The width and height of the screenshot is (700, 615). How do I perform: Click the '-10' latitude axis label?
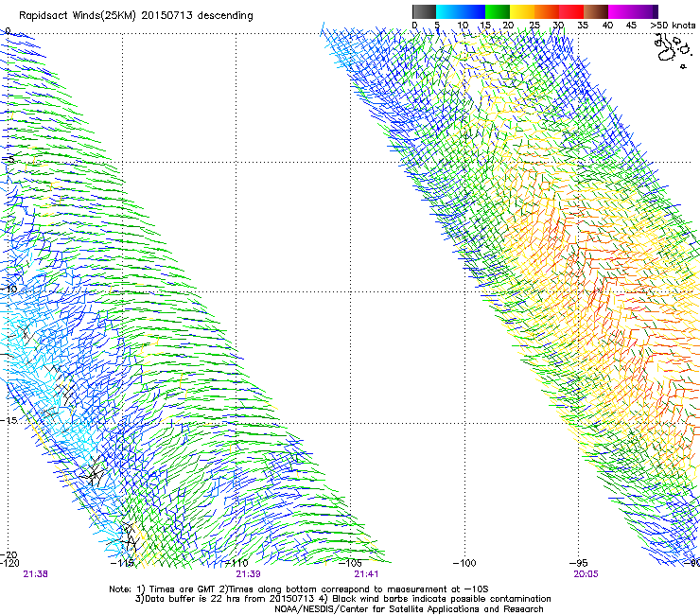tap(9, 289)
